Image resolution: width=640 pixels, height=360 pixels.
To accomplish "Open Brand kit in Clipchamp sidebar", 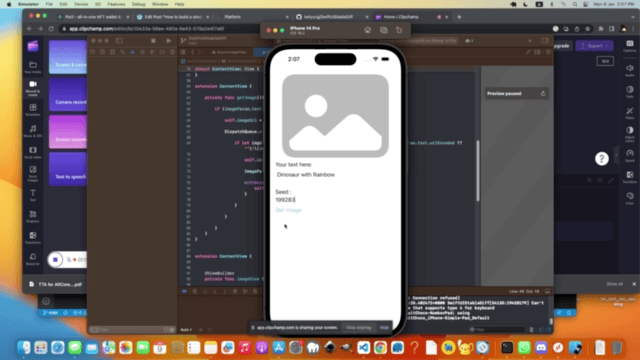I will [33, 259].
